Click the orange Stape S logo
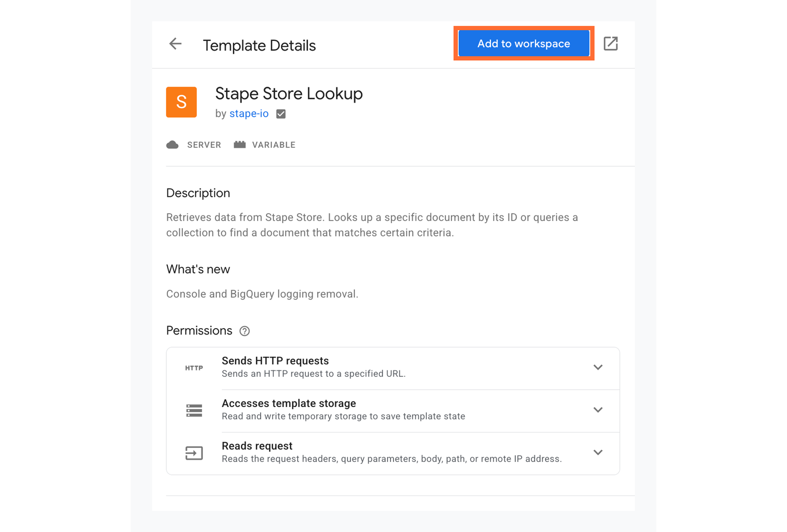Image resolution: width=787 pixels, height=532 pixels. (181, 102)
